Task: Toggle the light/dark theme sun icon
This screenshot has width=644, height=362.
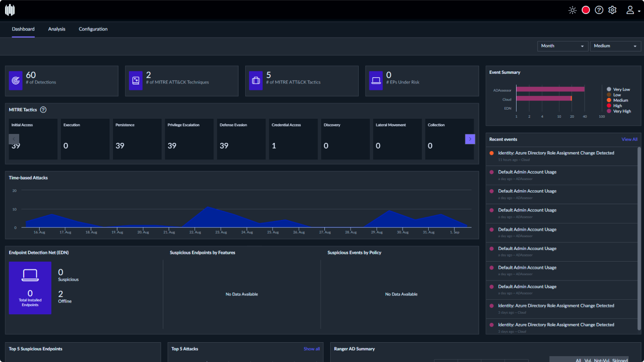Action: 573,10
